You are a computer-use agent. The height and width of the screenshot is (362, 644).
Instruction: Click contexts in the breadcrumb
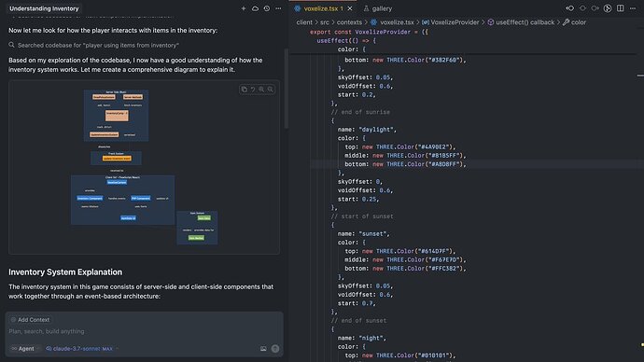(x=349, y=22)
